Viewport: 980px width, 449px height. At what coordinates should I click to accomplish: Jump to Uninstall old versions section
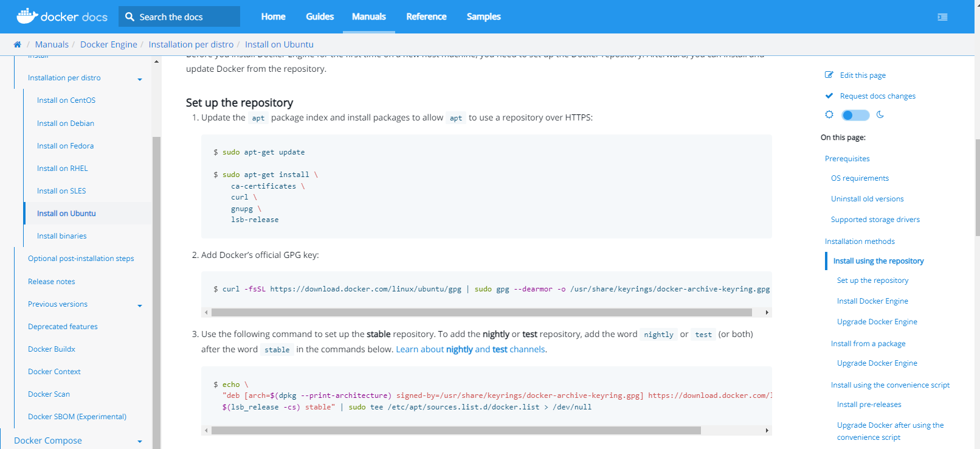[x=867, y=199]
